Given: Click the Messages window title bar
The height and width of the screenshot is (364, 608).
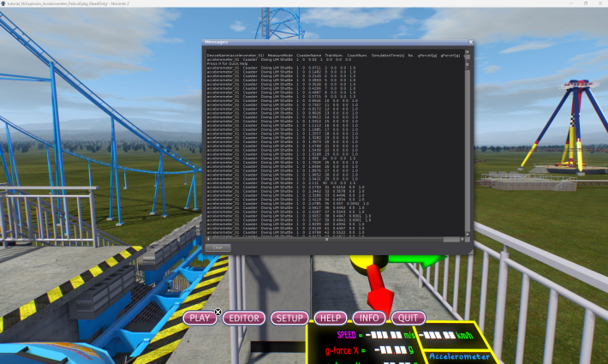Looking at the screenshot, I should click(333, 42).
